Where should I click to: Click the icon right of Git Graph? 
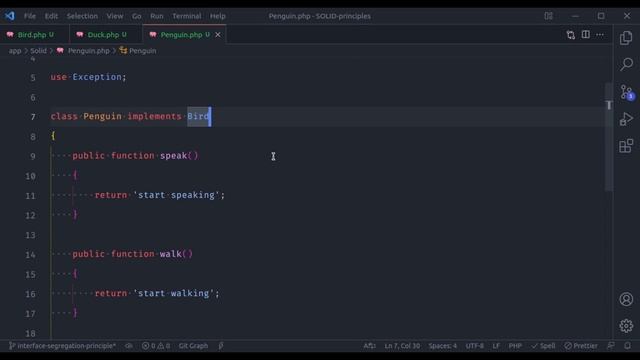click(221, 346)
